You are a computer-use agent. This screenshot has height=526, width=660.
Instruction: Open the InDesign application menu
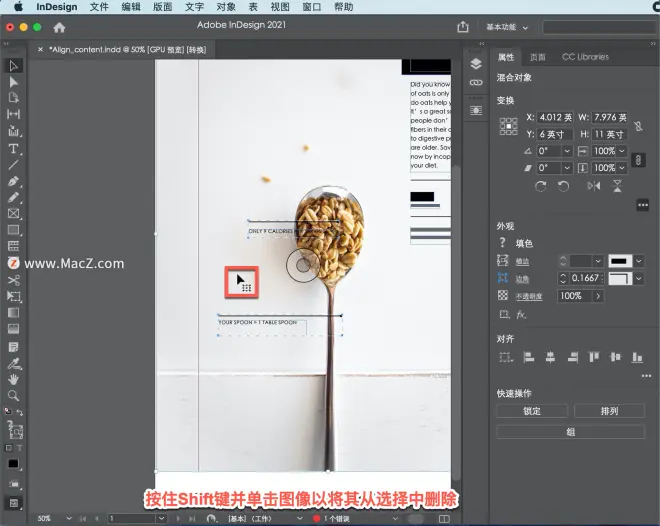click(57, 7)
